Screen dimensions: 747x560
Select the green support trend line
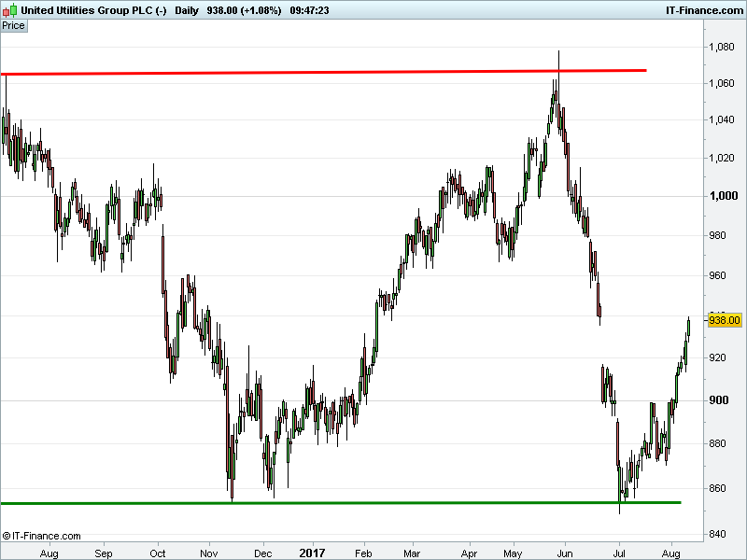pyautogui.click(x=341, y=503)
